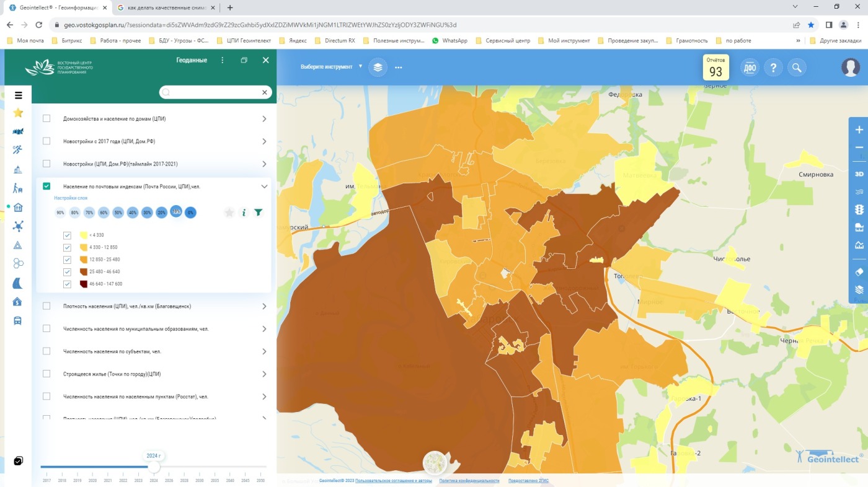Open the user profile avatar
868x487 pixels.
851,67
